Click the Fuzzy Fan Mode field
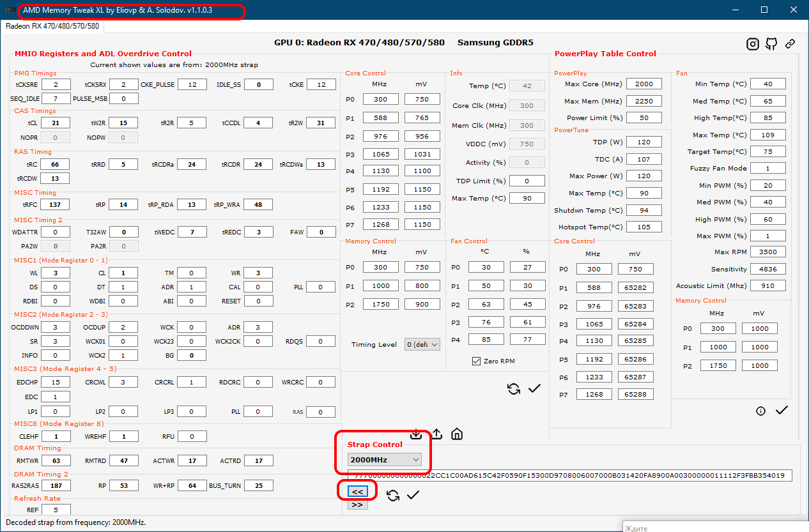The image size is (809, 532). click(768, 168)
